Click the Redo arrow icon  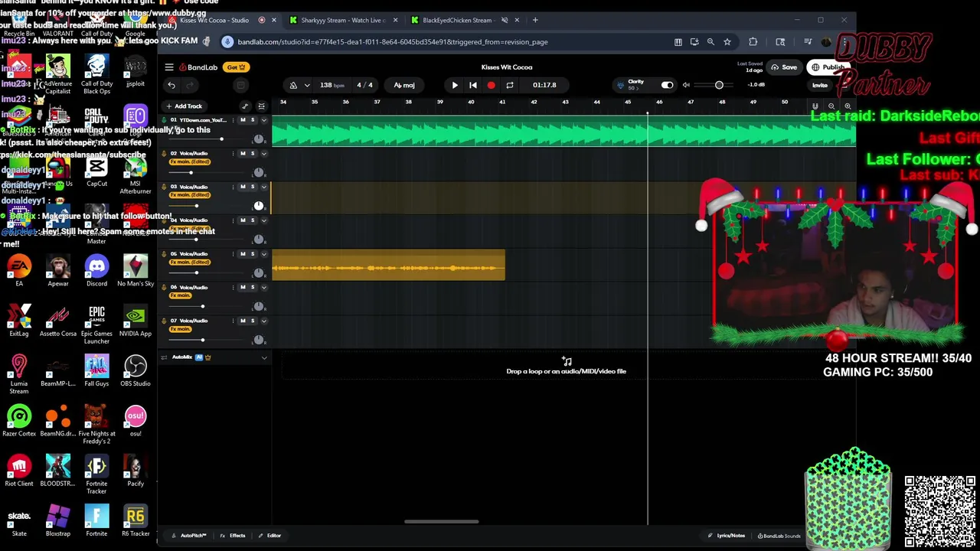[191, 85]
